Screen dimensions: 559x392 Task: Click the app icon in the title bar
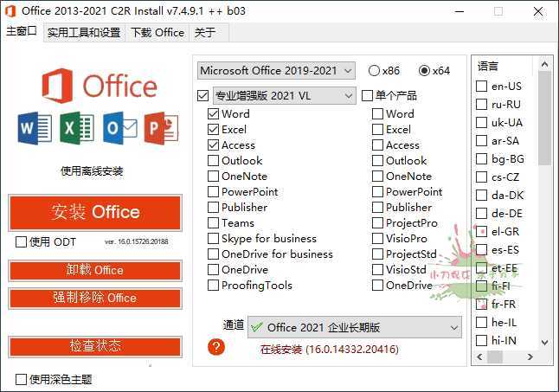10,11
